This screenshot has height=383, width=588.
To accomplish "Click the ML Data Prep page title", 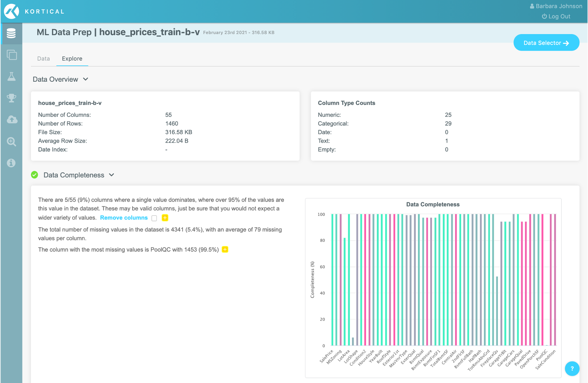I will pos(64,32).
